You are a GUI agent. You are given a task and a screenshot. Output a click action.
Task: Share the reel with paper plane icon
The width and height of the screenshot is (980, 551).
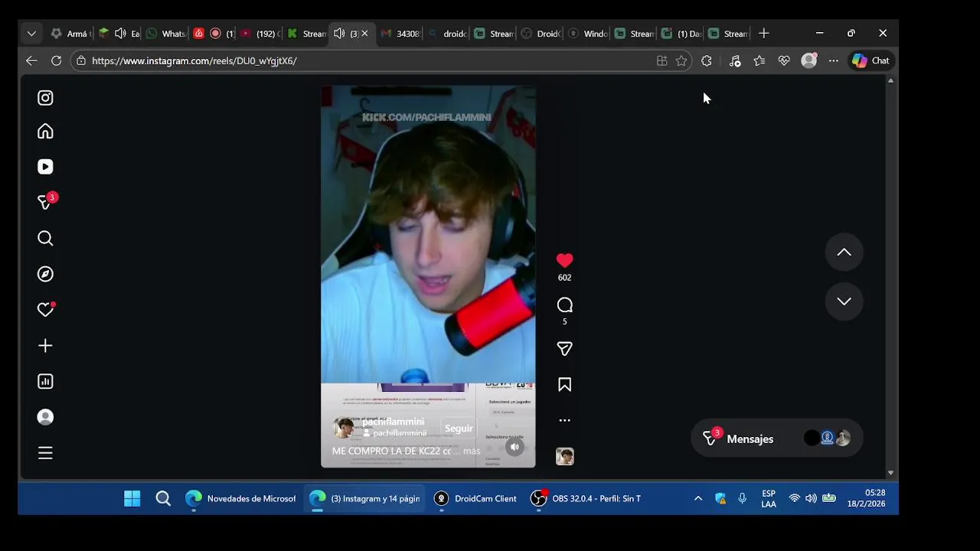(564, 349)
